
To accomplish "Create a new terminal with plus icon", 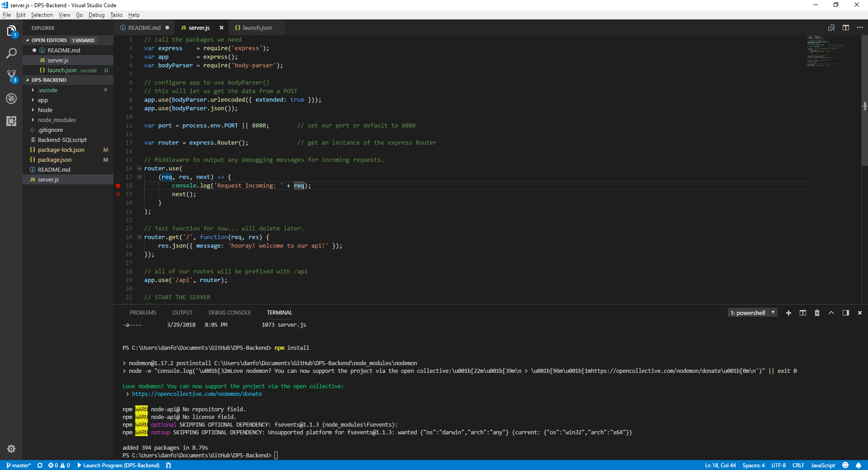I will point(788,313).
